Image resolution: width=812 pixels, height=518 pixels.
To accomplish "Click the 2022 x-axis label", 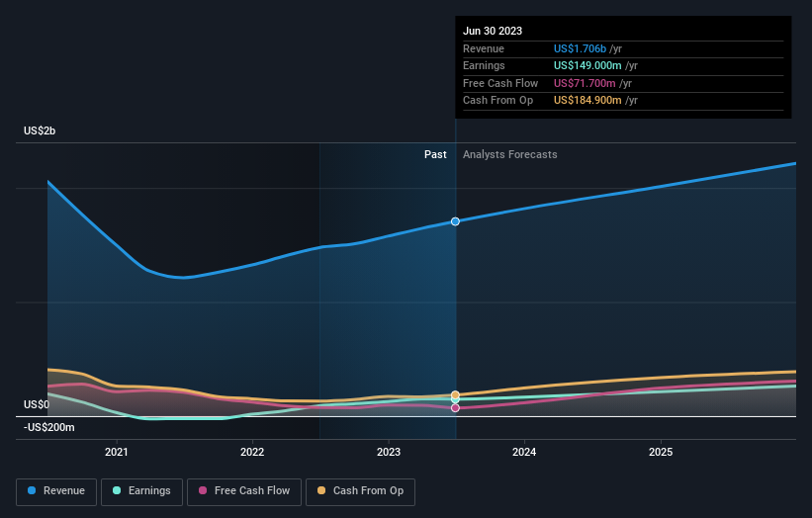I will tap(252, 452).
